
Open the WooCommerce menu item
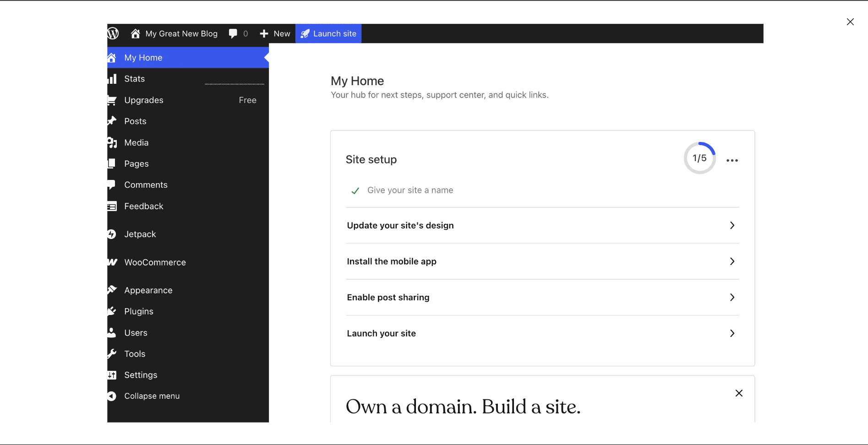click(x=188, y=262)
